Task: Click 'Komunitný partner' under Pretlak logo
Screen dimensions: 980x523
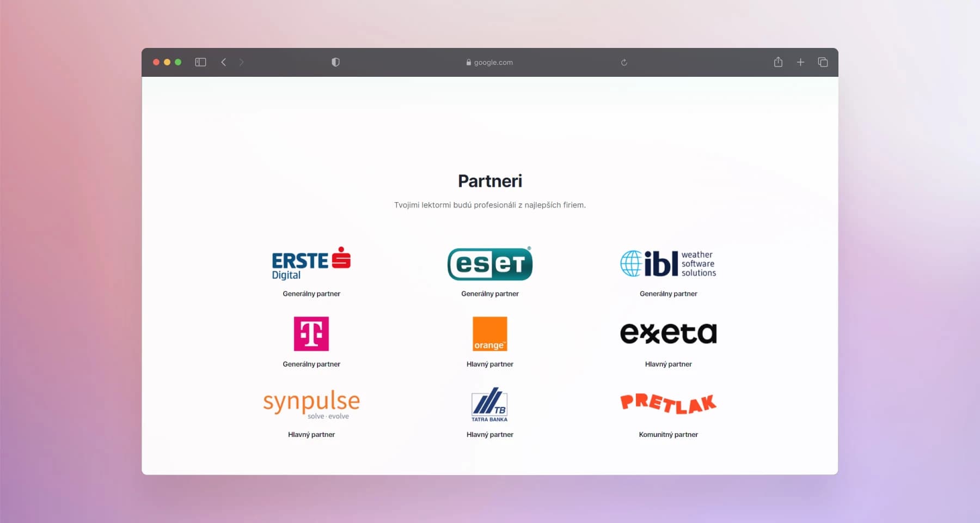Action: [668, 434]
